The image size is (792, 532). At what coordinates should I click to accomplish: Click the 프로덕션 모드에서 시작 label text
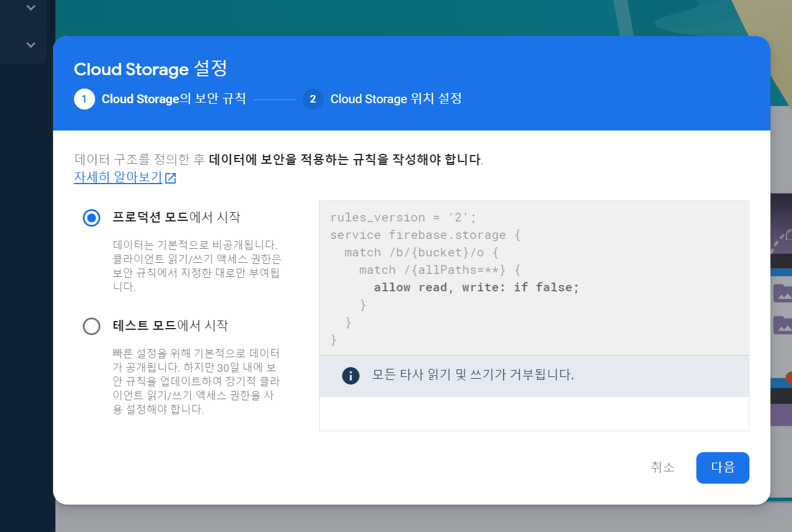pos(176,217)
